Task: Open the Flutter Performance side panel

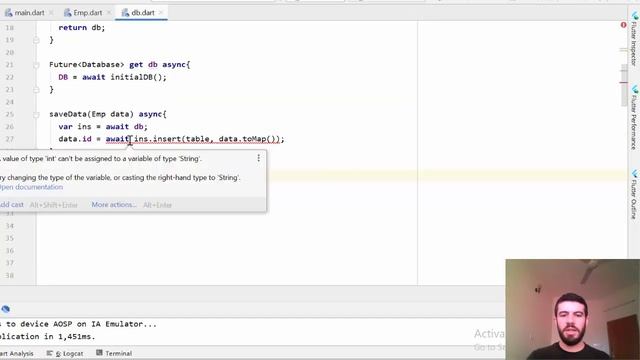Action: (x=634, y=117)
